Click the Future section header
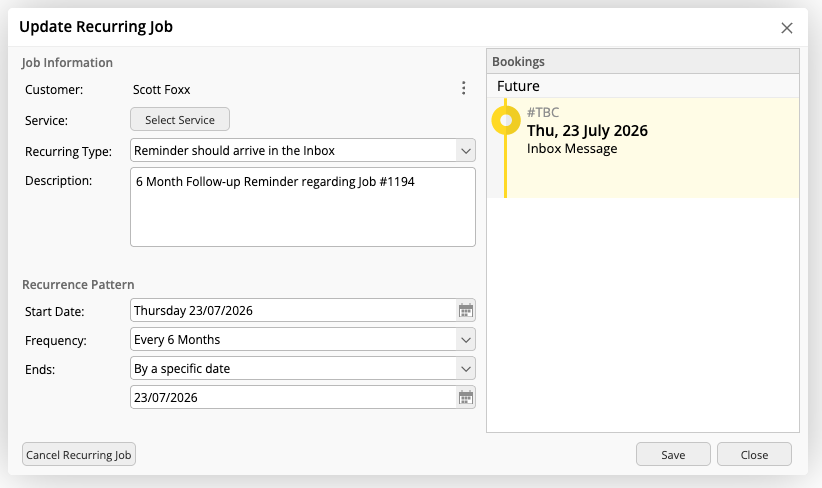Screen dimensions: 822x488 (643, 86)
